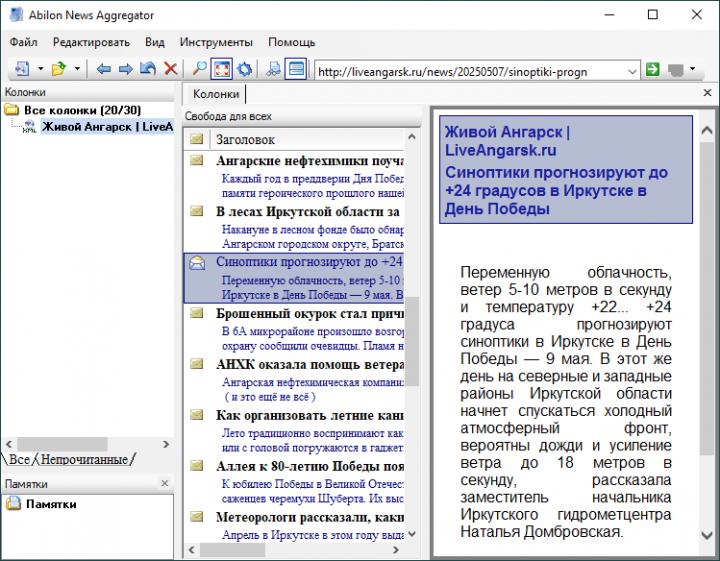The width and height of the screenshot is (720, 561).
Task: Toggle the full-screen view toolbar icon
Action: [x=221, y=69]
